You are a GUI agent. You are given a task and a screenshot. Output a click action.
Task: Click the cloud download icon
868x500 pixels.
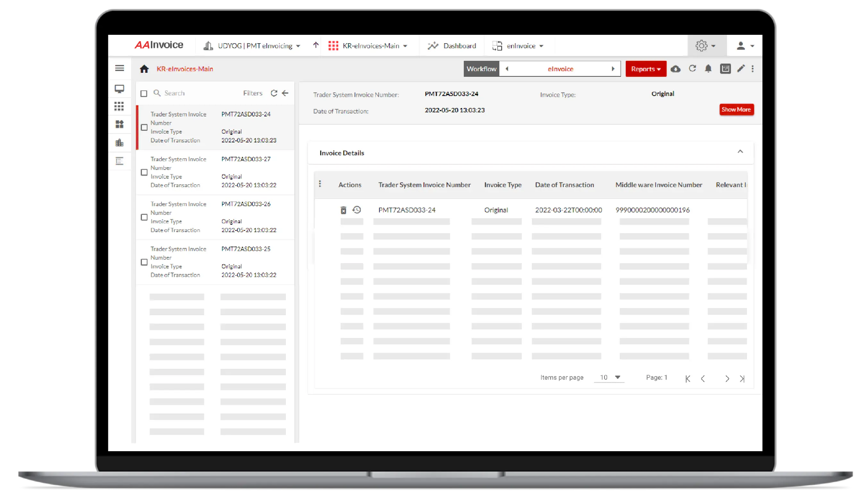pos(676,69)
